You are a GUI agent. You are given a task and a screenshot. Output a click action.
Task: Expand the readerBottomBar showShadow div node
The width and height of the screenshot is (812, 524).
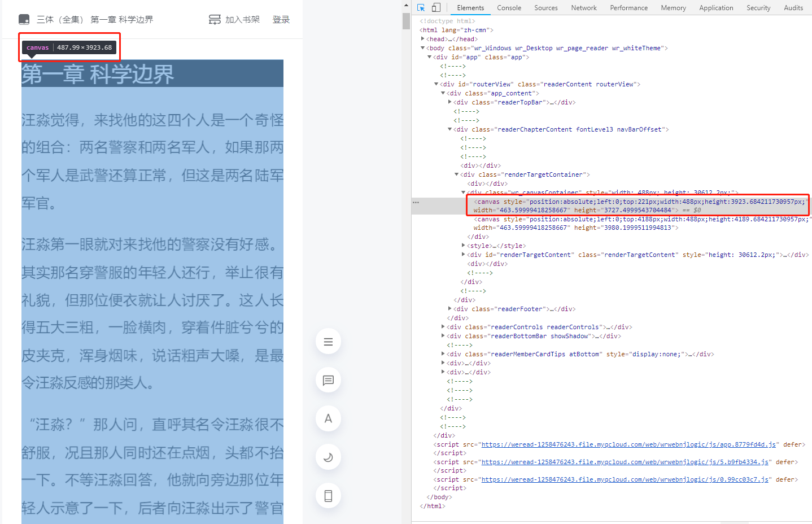pos(443,336)
